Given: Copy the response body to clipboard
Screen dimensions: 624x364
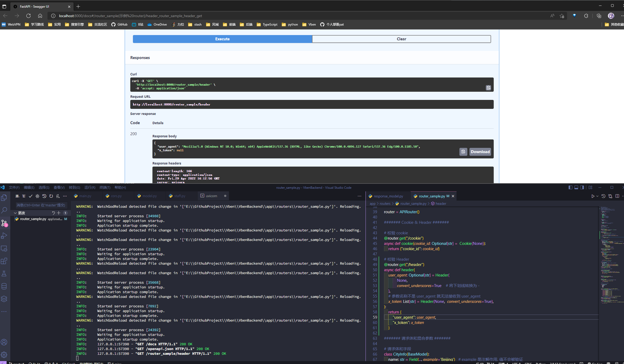Looking at the screenshot, I should [463, 152].
